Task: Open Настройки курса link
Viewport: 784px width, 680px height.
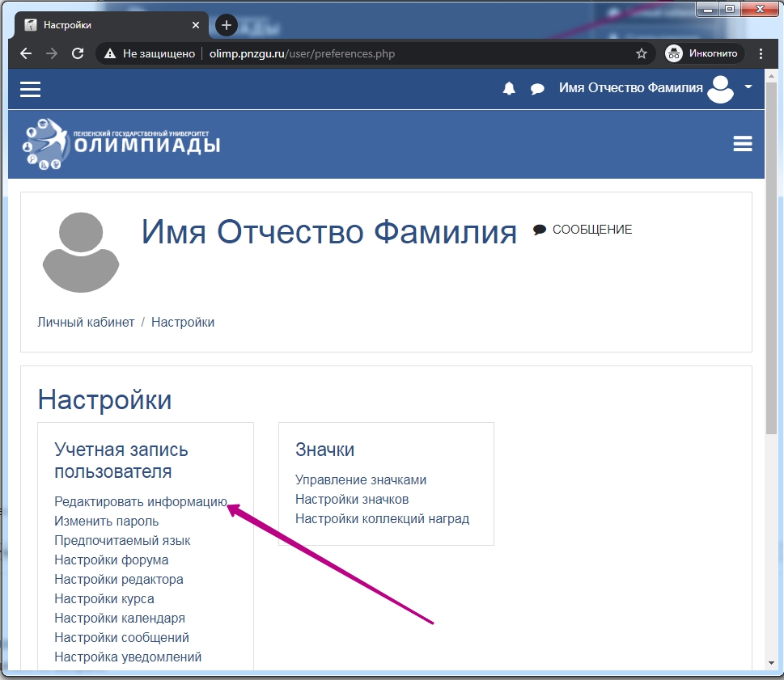Action: [x=104, y=598]
